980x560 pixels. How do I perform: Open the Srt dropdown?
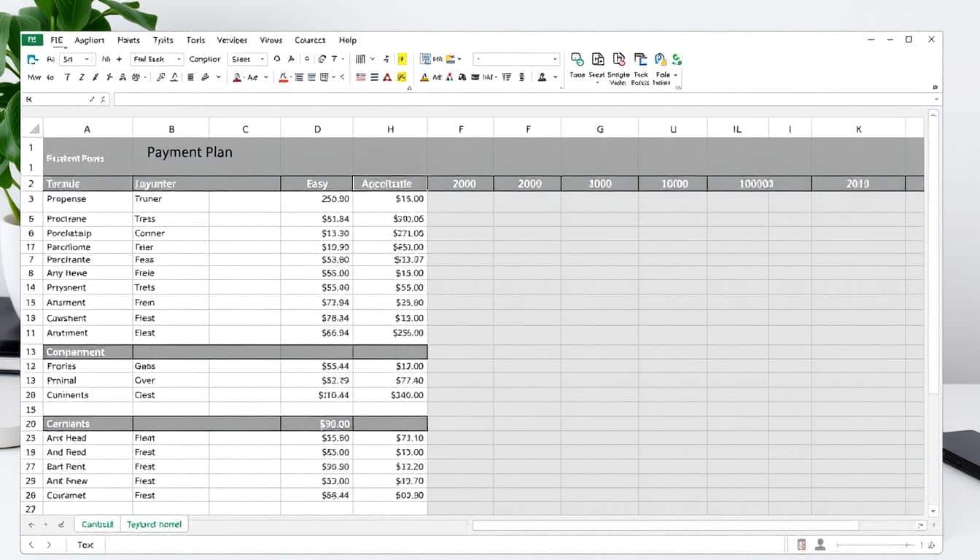[x=76, y=59]
